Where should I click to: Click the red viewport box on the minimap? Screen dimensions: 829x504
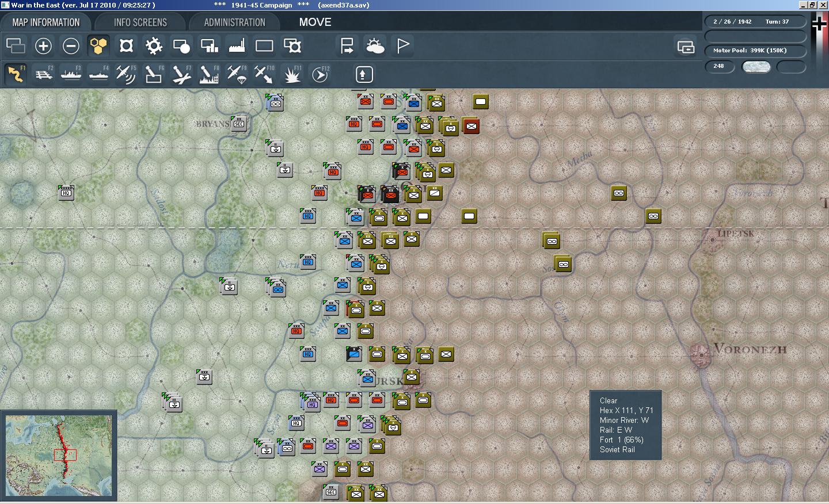tap(65, 455)
